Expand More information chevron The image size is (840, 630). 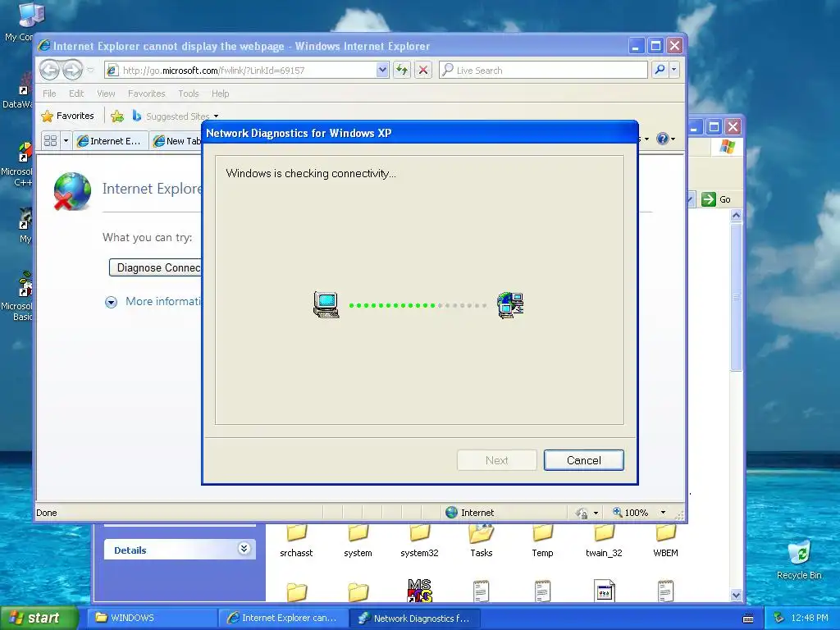111,302
